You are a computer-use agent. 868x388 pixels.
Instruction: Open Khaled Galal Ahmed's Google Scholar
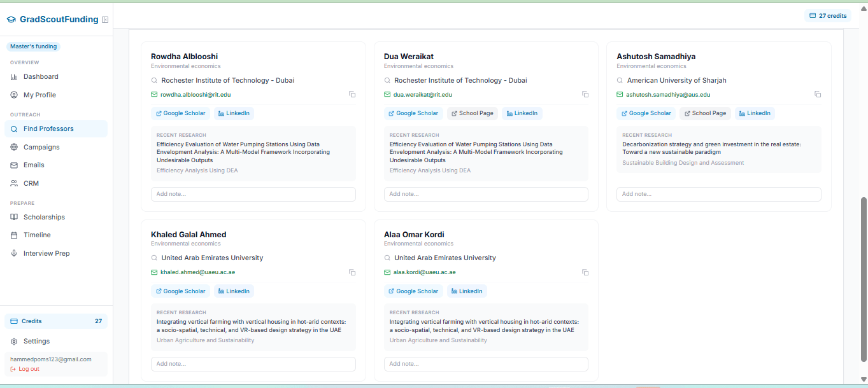[181, 291]
